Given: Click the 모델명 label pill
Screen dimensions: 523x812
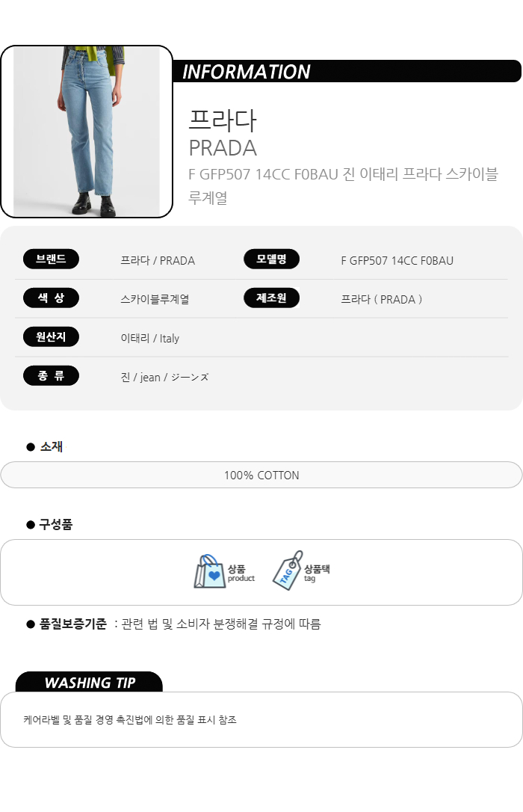Looking at the screenshot, I should 271,259.
